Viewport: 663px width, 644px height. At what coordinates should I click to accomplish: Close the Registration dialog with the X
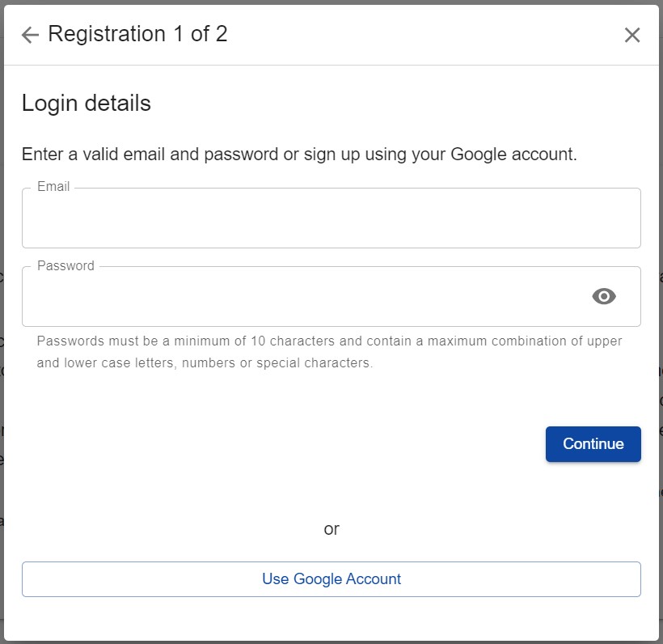pos(632,35)
